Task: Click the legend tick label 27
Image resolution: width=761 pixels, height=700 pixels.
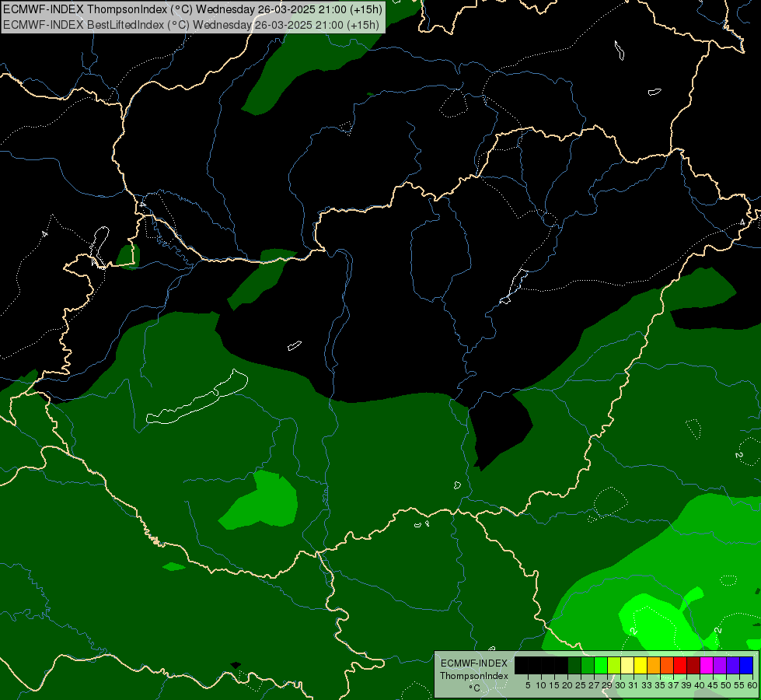Action: click(594, 685)
